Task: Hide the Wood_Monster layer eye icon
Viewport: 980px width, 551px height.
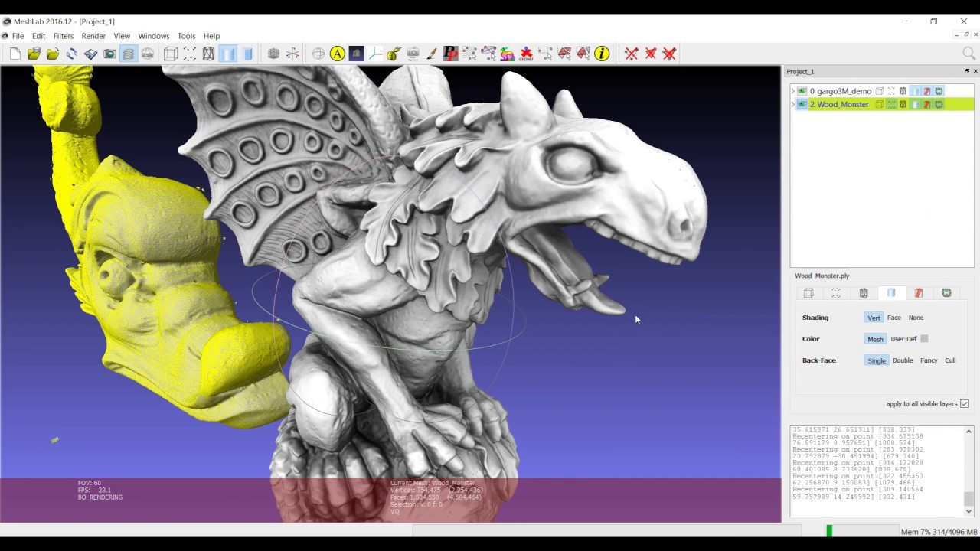Action: (x=802, y=104)
